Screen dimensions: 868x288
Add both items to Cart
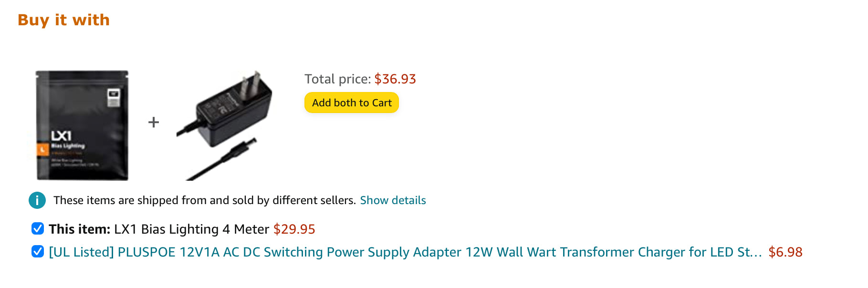[352, 103]
